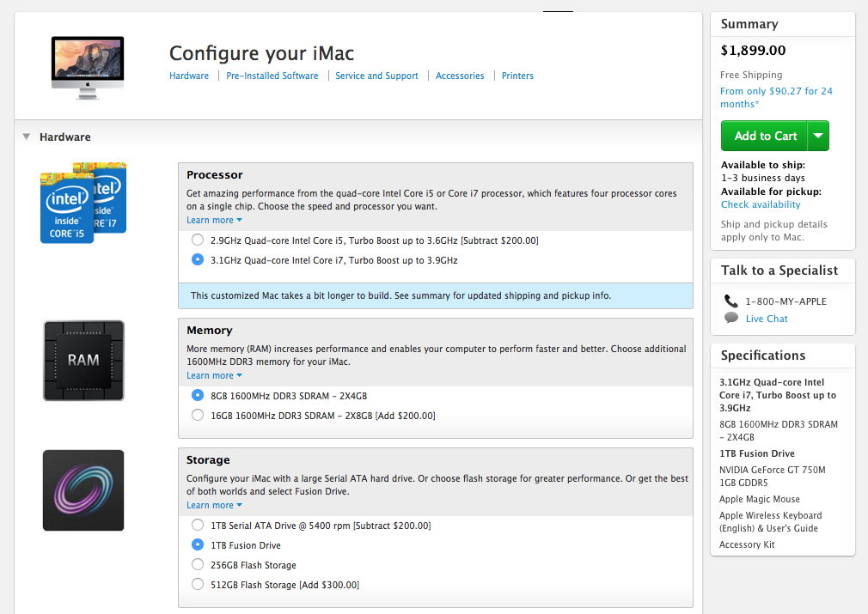The image size is (868, 614).
Task: Click NVIDIA GeForce GT 750M specification entry
Action: [773, 477]
